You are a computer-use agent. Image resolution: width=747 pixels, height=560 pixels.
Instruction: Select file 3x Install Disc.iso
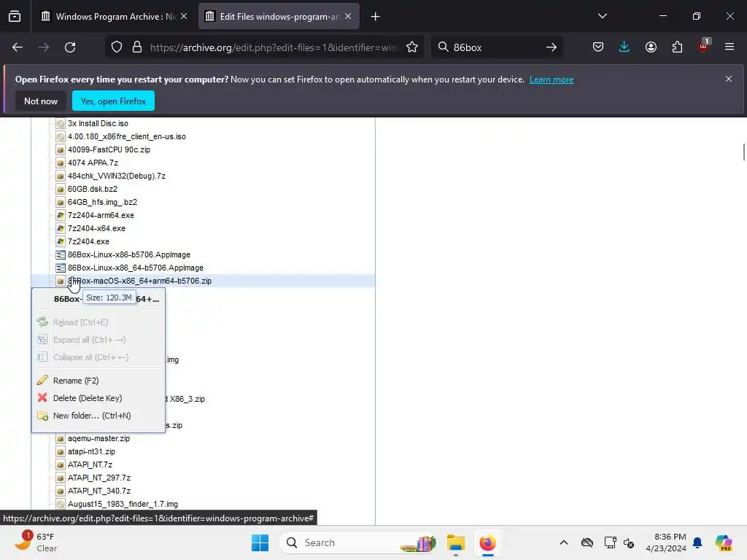[98, 123]
